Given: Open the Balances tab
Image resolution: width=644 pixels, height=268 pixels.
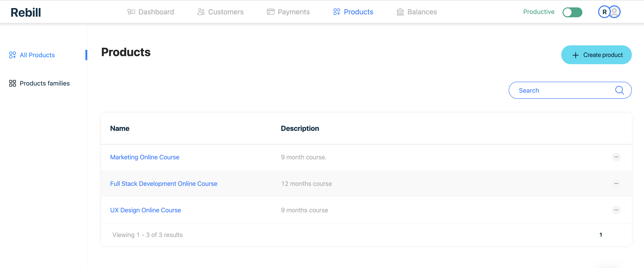Looking at the screenshot, I should point(422,12).
